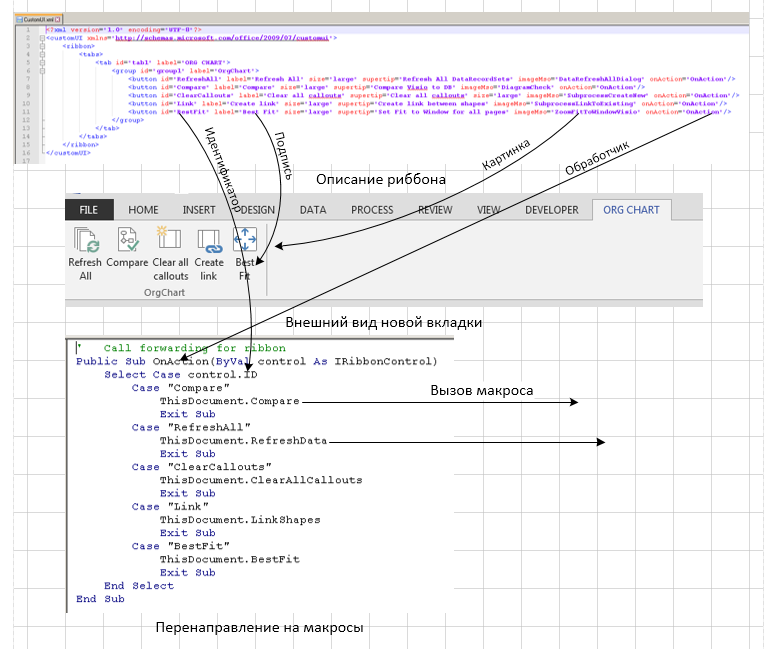Click the ThisDocument.Compare code line
This screenshot has width=770, height=649.
click(229, 401)
